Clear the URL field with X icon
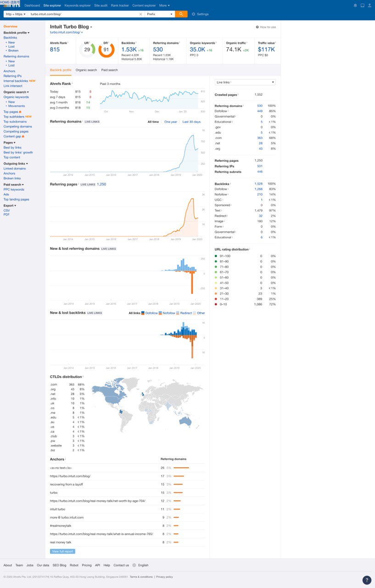This screenshot has width=375, height=588. (x=140, y=14)
